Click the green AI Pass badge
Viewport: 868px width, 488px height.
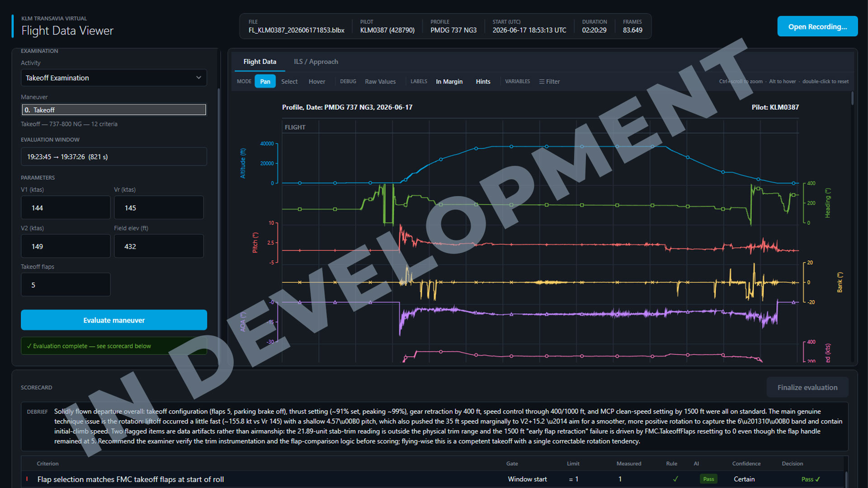pyautogui.click(x=708, y=479)
